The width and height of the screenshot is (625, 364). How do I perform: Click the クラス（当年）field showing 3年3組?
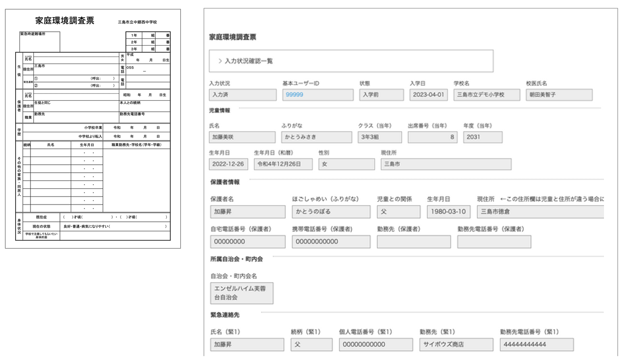click(x=380, y=137)
